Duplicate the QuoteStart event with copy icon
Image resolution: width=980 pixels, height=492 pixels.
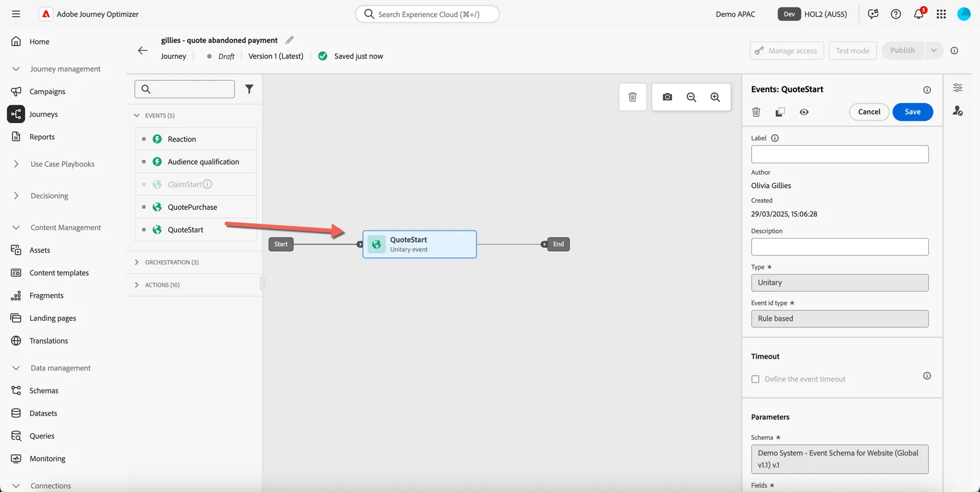pos(780,112)
